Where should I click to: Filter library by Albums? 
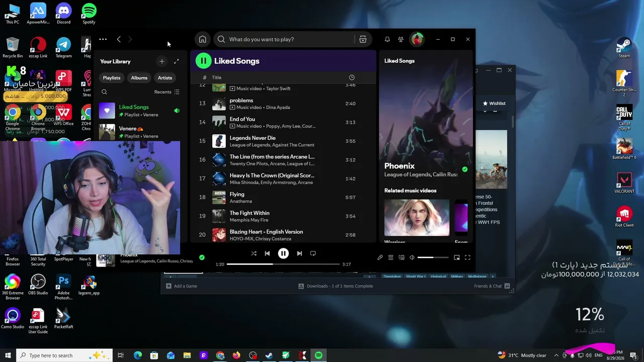pyautogui.click(x=139, y=78)
